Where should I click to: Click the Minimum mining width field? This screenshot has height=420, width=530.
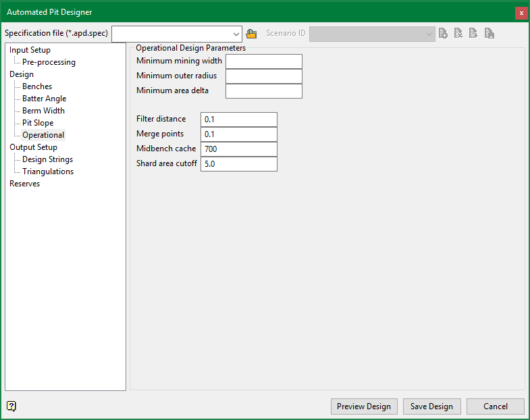(263, 61)
